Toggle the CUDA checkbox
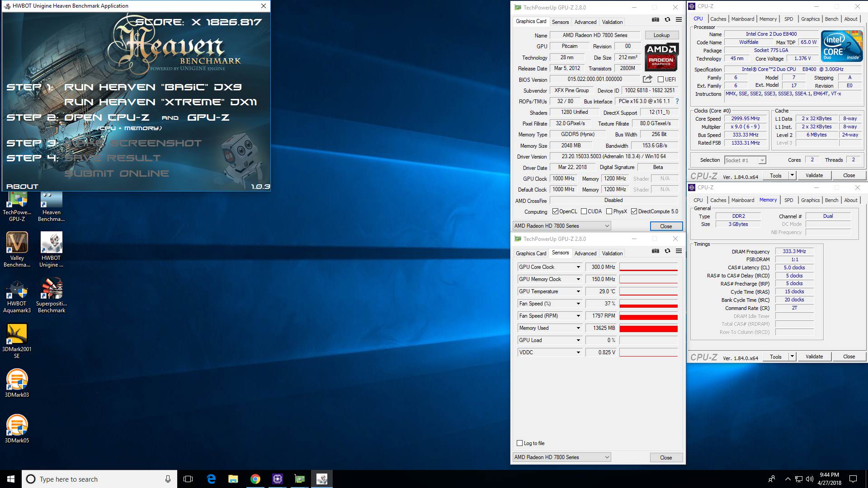 click(x=584, y=211)
